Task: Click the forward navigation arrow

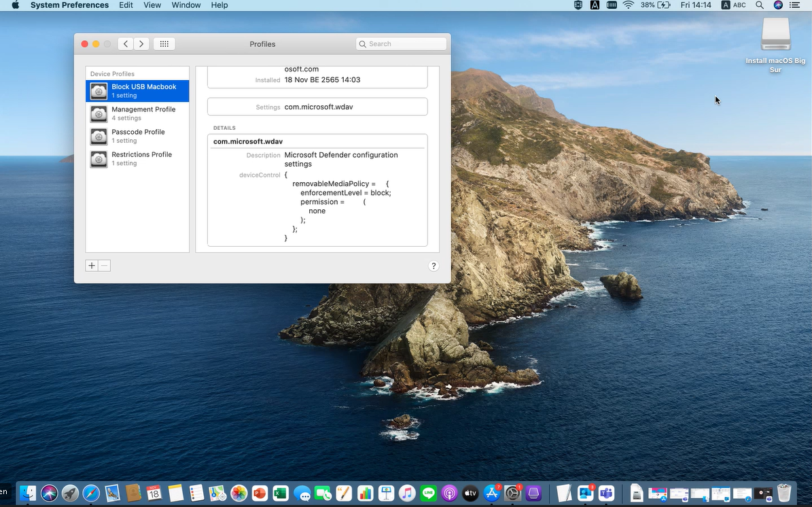Action: [x=141, y=44]
